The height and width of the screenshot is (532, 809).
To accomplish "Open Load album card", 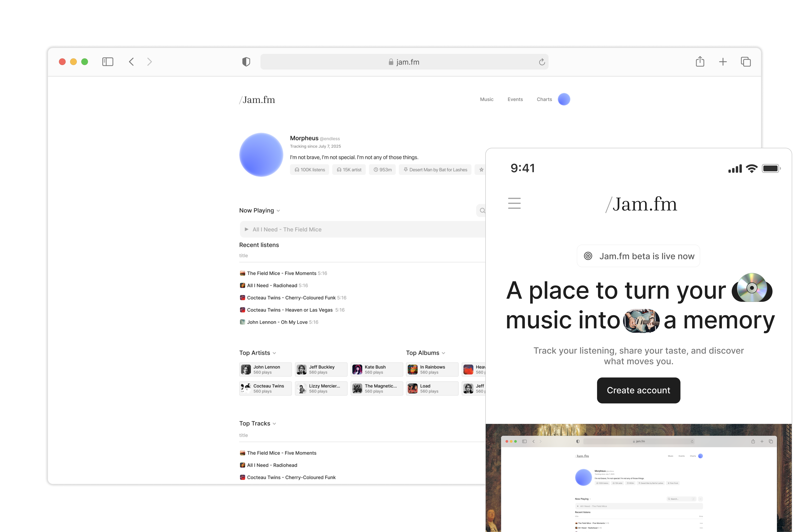I will coord(432,389).
